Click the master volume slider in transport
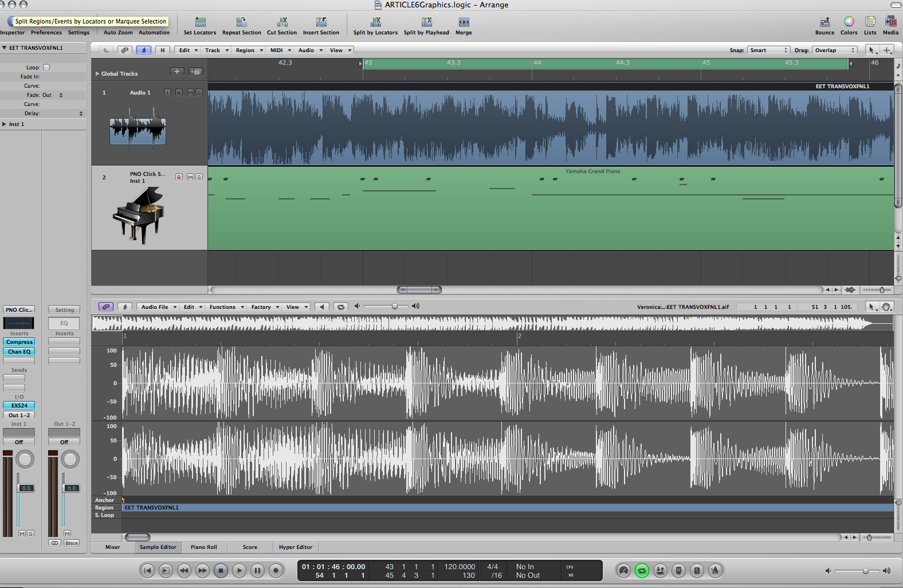The image size is (903, 588). 857,571
